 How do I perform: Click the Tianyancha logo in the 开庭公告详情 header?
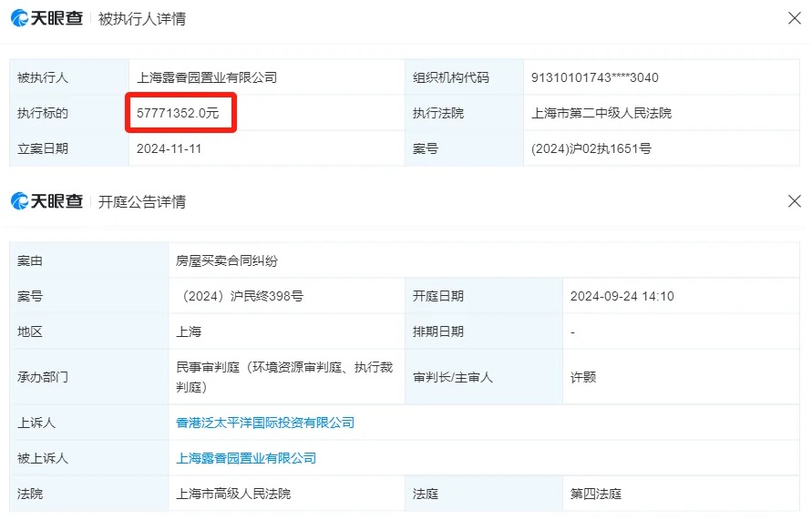click(x=47, y=201)
